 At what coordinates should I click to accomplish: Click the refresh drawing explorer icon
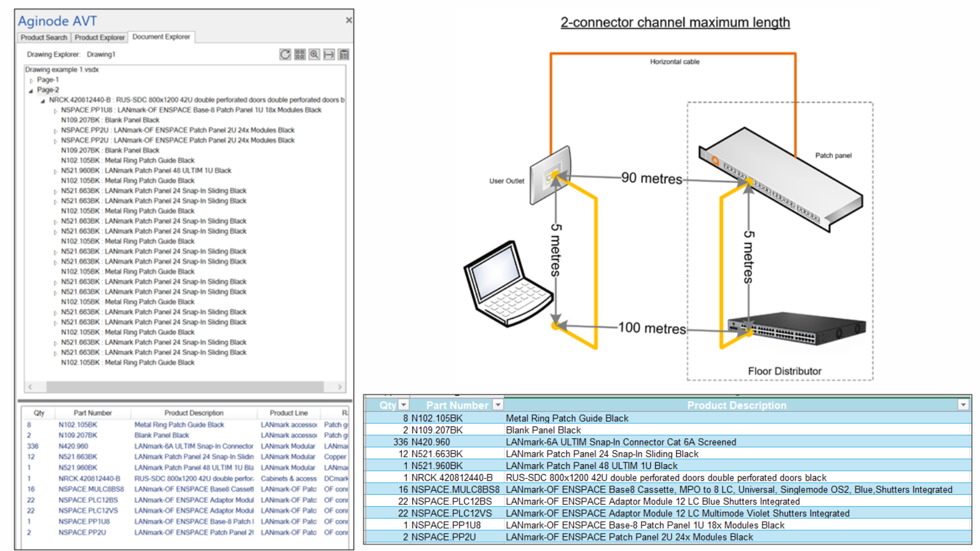click(x=285, y=54)
